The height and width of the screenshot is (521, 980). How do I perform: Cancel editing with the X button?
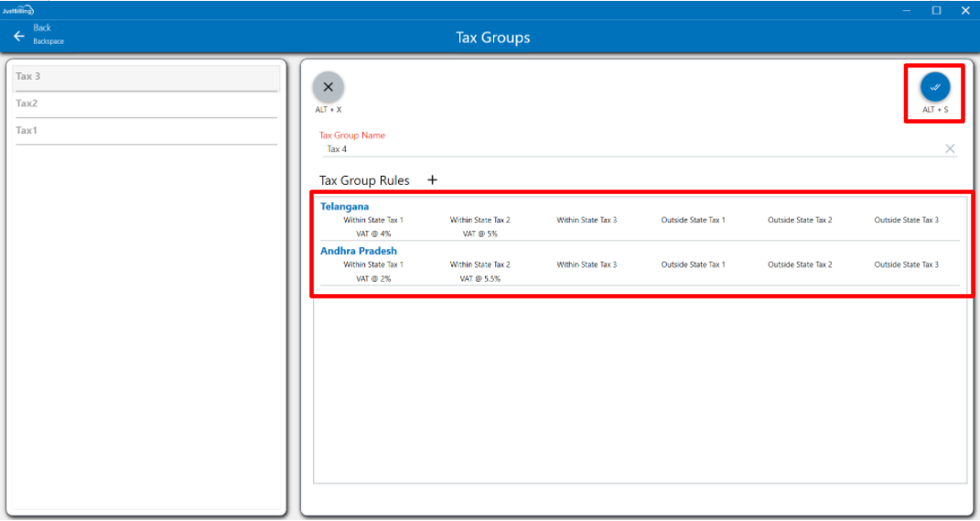tap(328, 88)
